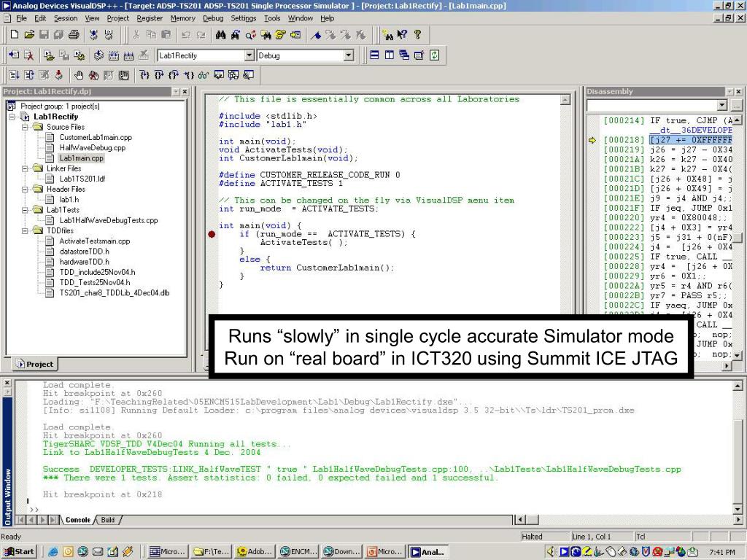The image size is (747, 560).
Task: Click the Rebuild All icon
Action: (x=128, y=55)
